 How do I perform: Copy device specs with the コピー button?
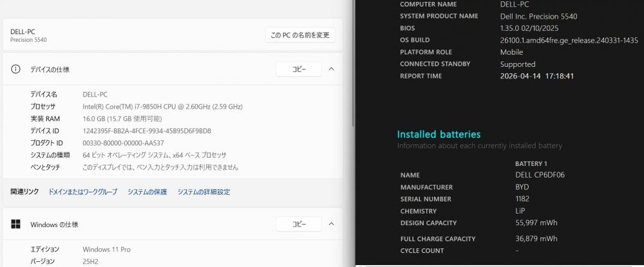tap(299, 69)
